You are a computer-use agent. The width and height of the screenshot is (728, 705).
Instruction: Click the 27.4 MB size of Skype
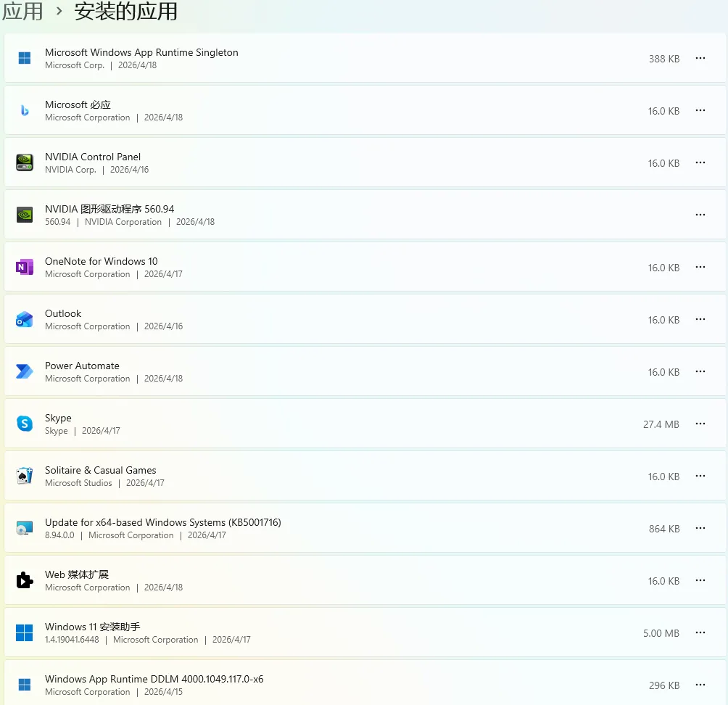tap(661, 424)
